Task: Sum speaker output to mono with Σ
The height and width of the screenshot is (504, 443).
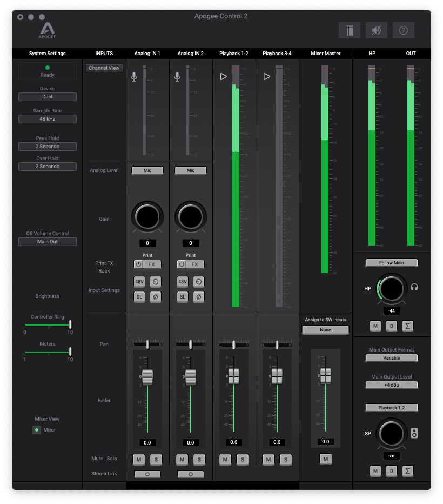Action: [408, 471]
